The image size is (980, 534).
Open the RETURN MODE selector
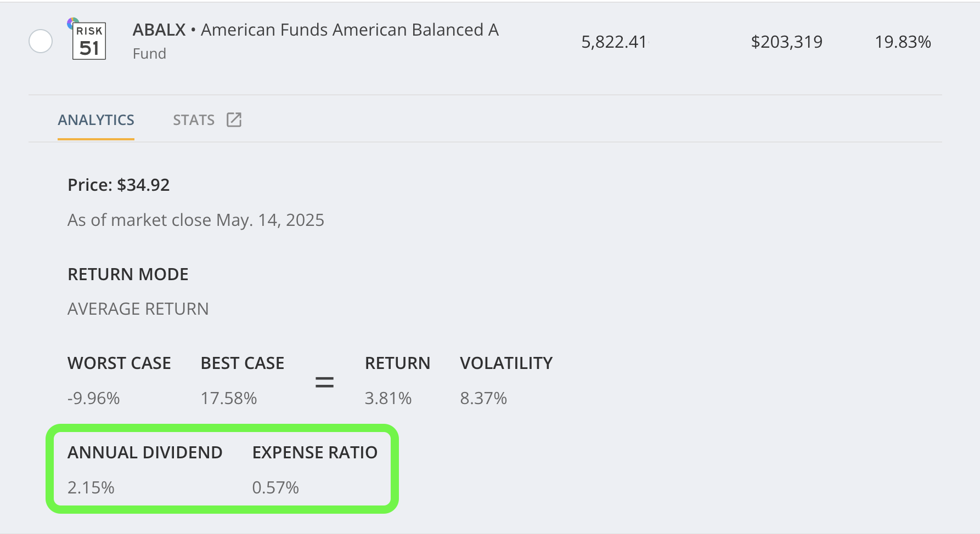[127, 274]
